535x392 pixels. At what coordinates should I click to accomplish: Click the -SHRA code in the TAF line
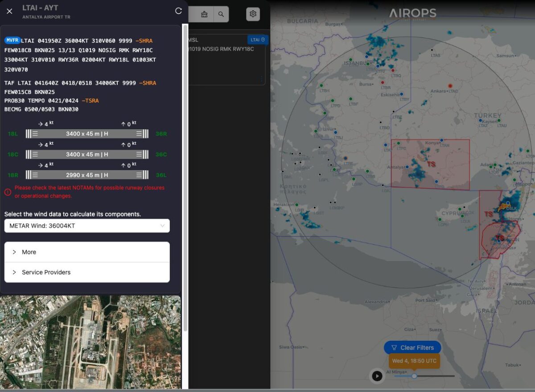[148, 83]
